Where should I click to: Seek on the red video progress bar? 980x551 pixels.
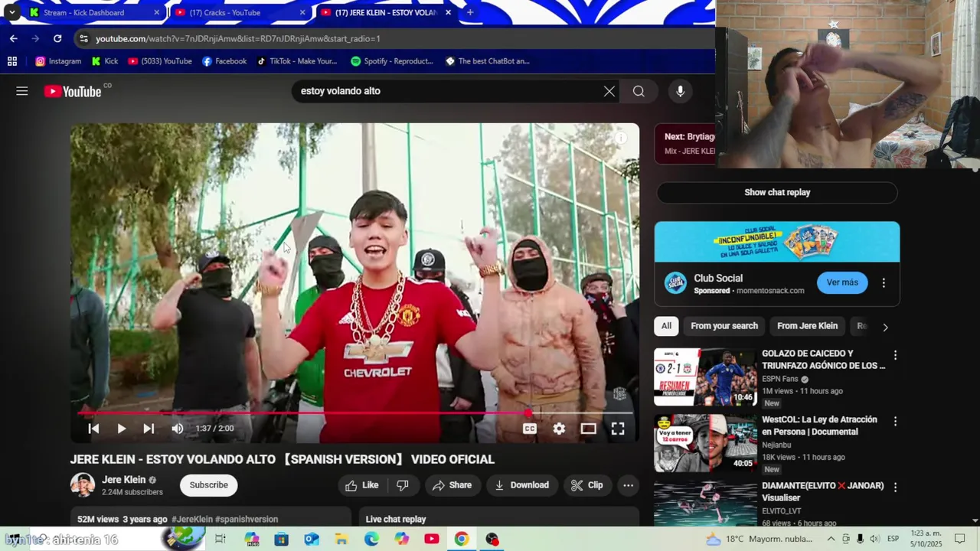354,413
